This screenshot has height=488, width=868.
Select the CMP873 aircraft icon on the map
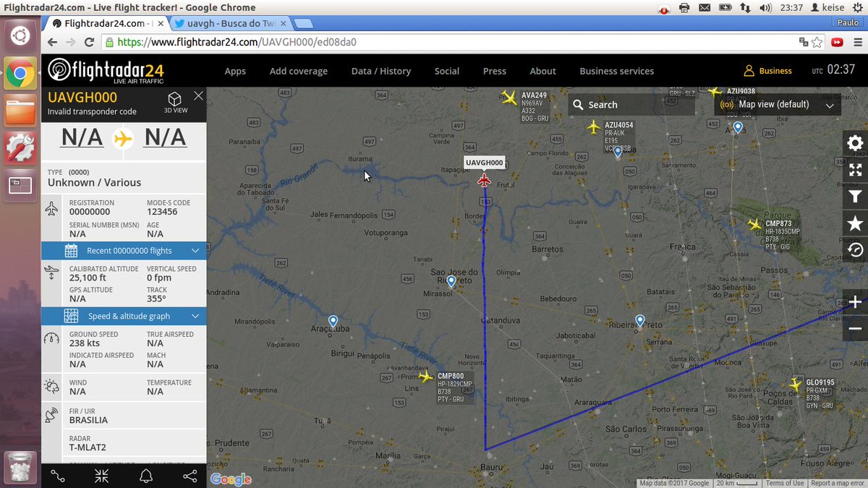pyautogui.click(x=754, y=224)
